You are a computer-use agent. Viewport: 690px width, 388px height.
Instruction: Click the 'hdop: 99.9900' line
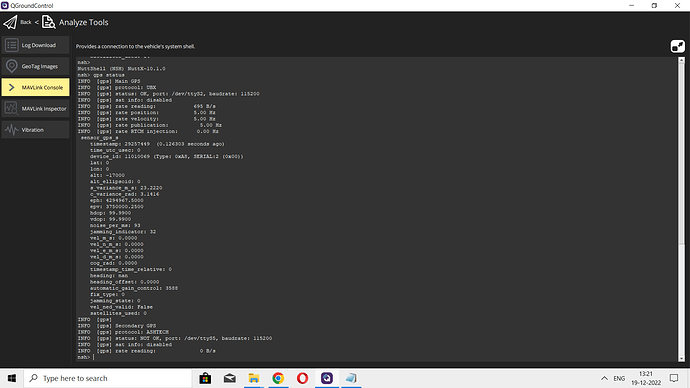pyautogui.click(x=110, y=213)
